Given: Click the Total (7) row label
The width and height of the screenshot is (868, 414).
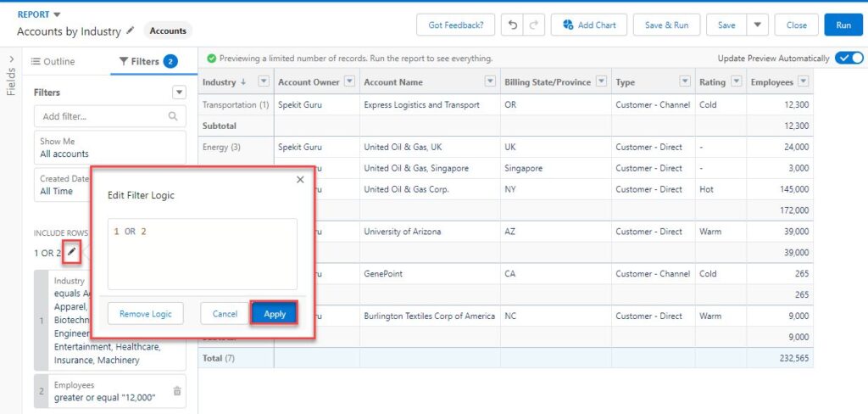Looking at the screenshot, I should coord(219,358).
